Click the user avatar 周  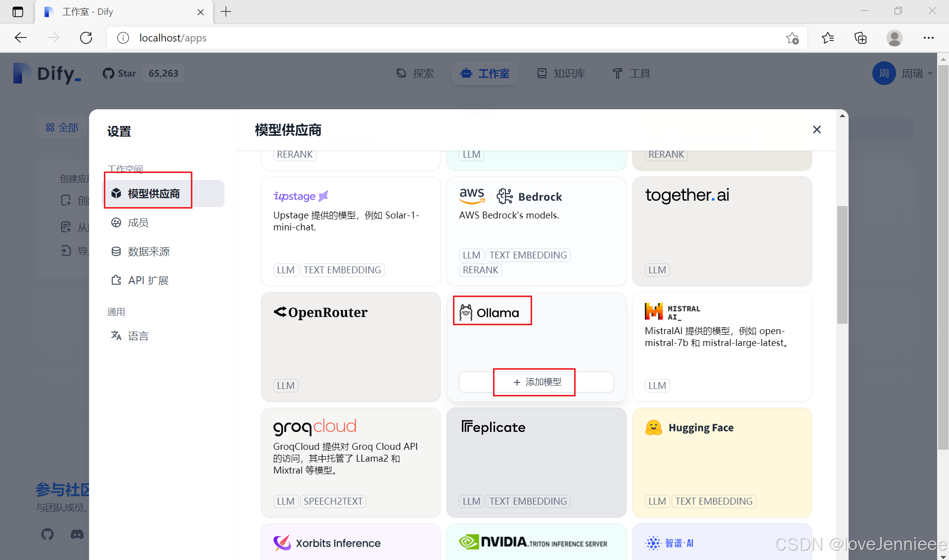click(884, 73)
